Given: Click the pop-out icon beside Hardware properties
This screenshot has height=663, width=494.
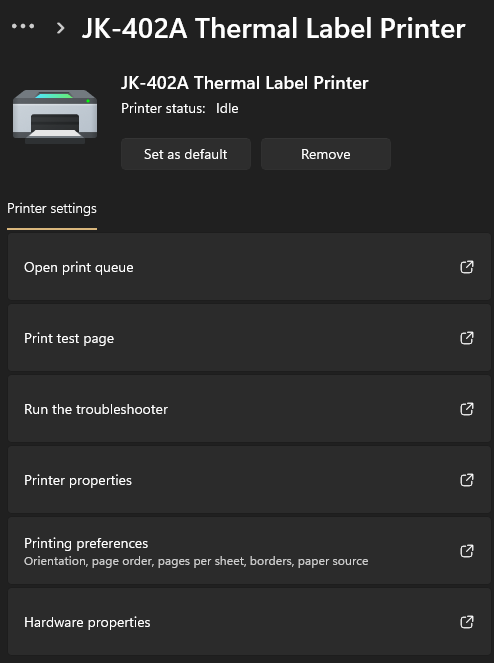Looking at the screenshot, I should coord(467,622).
